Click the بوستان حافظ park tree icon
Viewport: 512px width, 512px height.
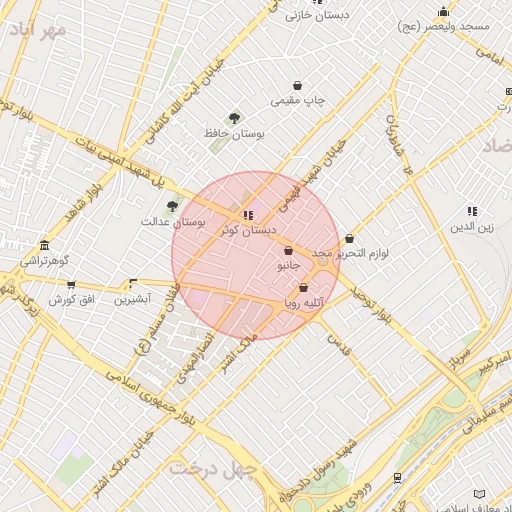235,118
